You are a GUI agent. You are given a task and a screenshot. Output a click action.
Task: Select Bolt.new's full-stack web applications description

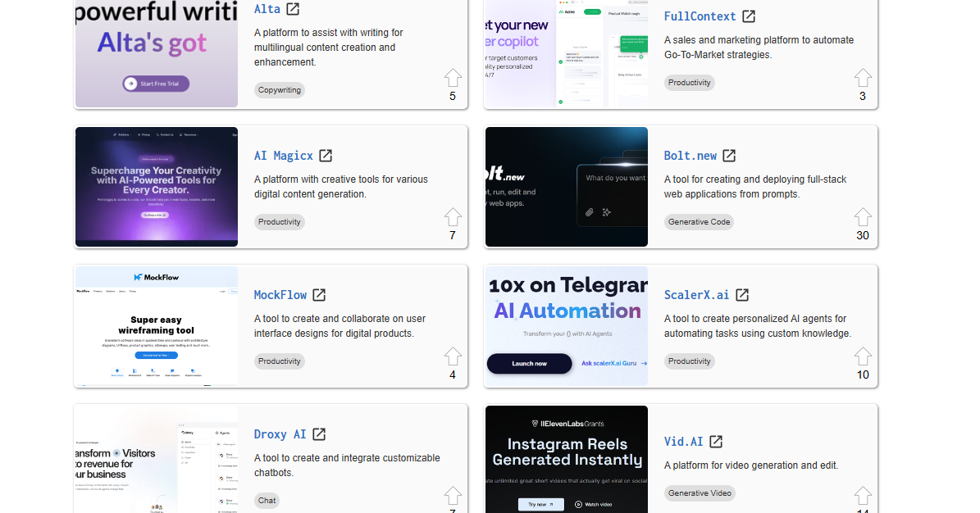(x=755, y=187)
